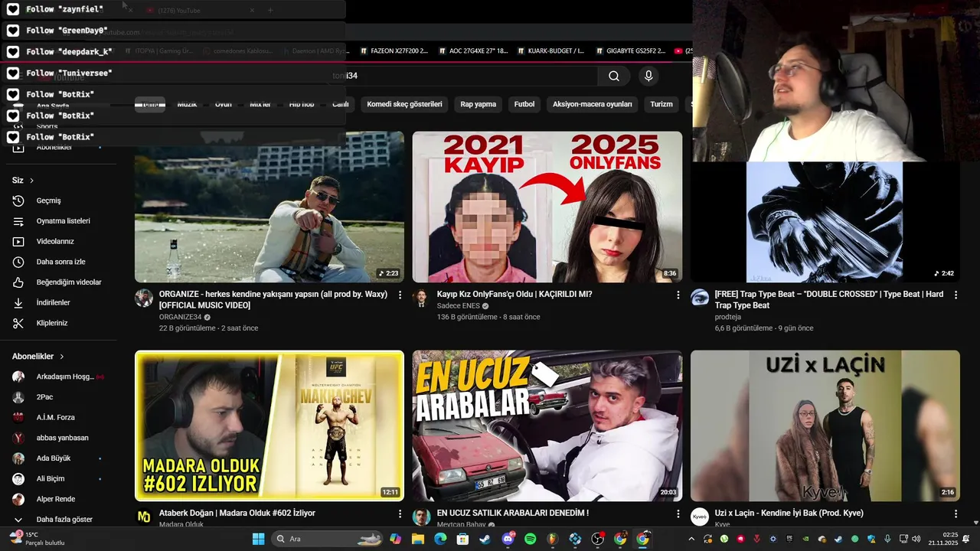Play the EN UCUZ ARABALAR thumbnail

[547, 426]
